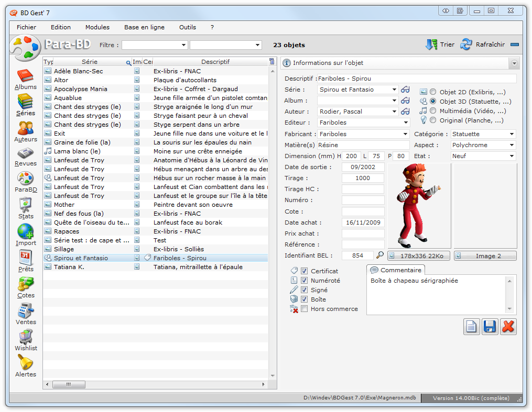Click the Matière(s) input field

[x=363, y=145]
